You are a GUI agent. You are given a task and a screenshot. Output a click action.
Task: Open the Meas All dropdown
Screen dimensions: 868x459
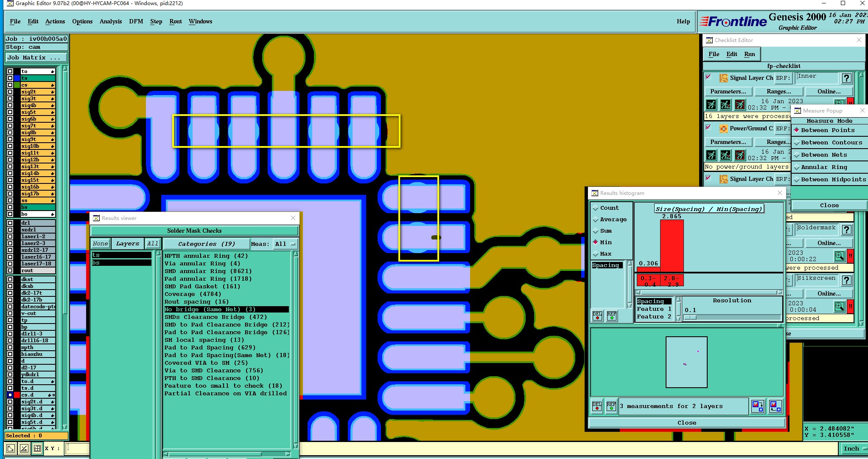click(285, 244)
